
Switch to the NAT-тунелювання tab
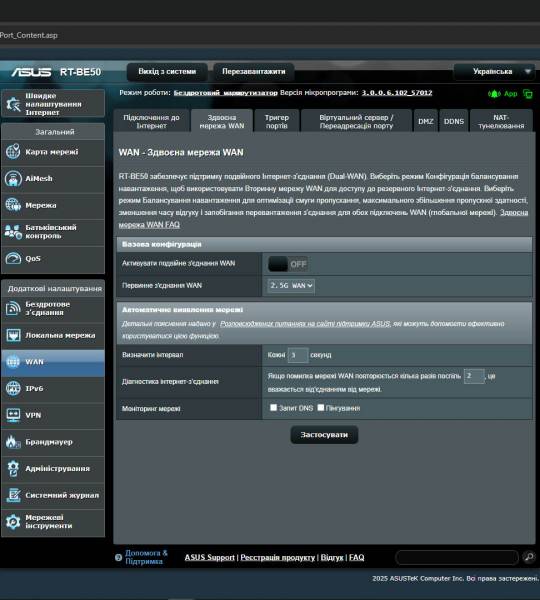tap(501, 121)
